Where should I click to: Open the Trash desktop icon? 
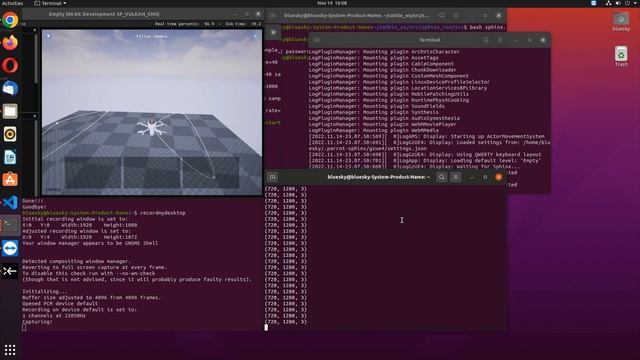pyautogui.click(x=621, y=56)
